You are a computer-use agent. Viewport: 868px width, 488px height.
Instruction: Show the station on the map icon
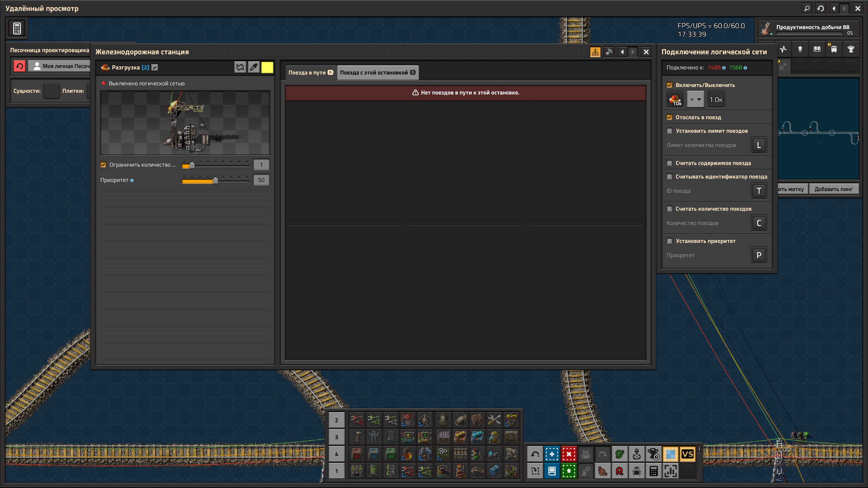pyautogui.click(x=240, y=67)
